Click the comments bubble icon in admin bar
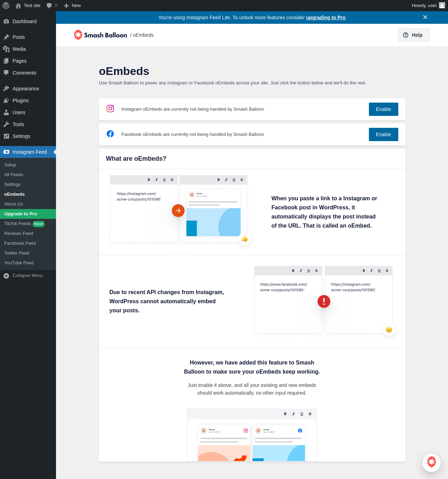 pos(49,6)
